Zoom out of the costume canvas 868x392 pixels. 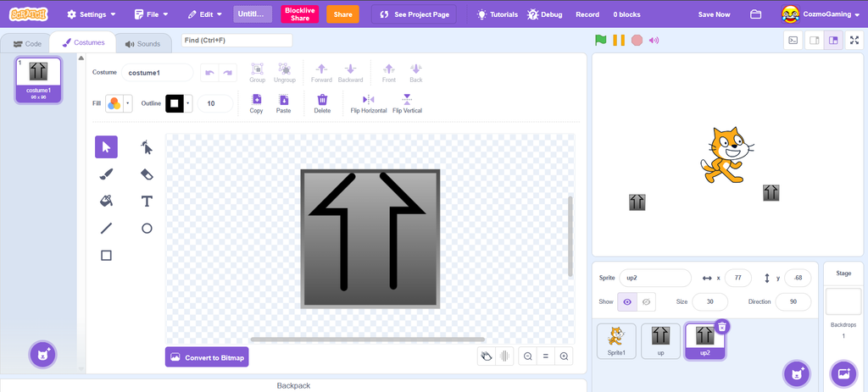527,356
